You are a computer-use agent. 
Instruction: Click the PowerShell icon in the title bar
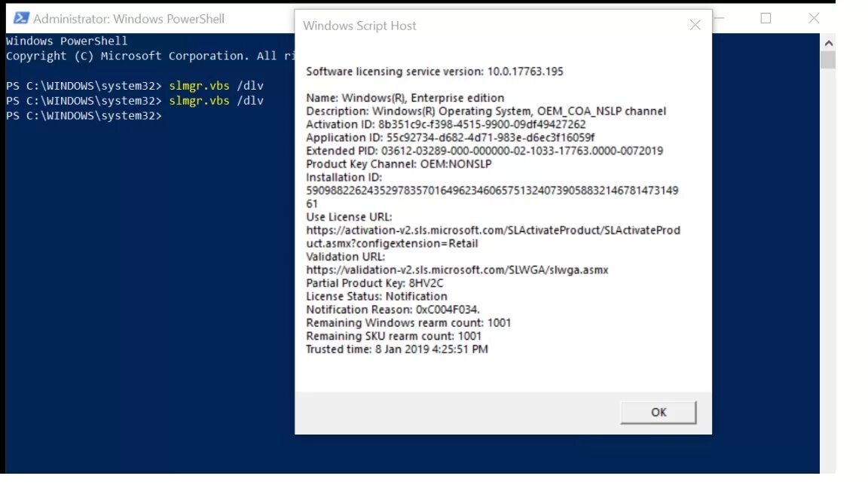pyautogui.click(x=21, y=18)
